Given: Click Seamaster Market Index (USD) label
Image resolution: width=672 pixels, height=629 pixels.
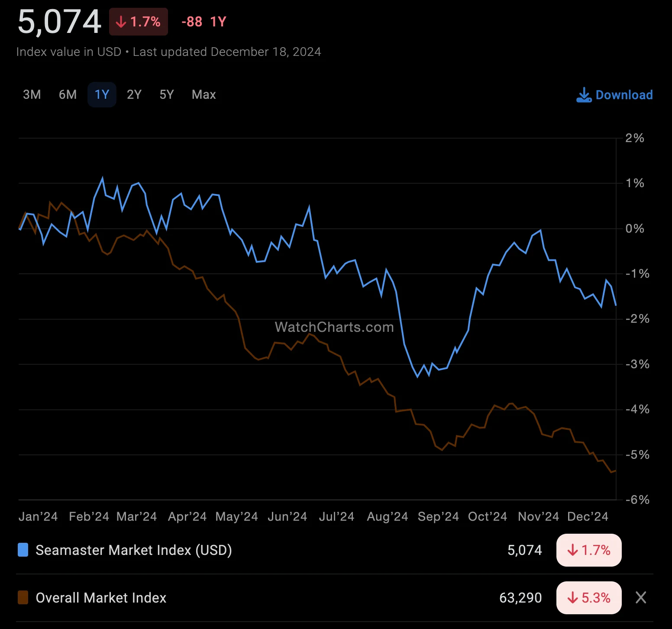Looking at the screenshot, I should [134, 550].
